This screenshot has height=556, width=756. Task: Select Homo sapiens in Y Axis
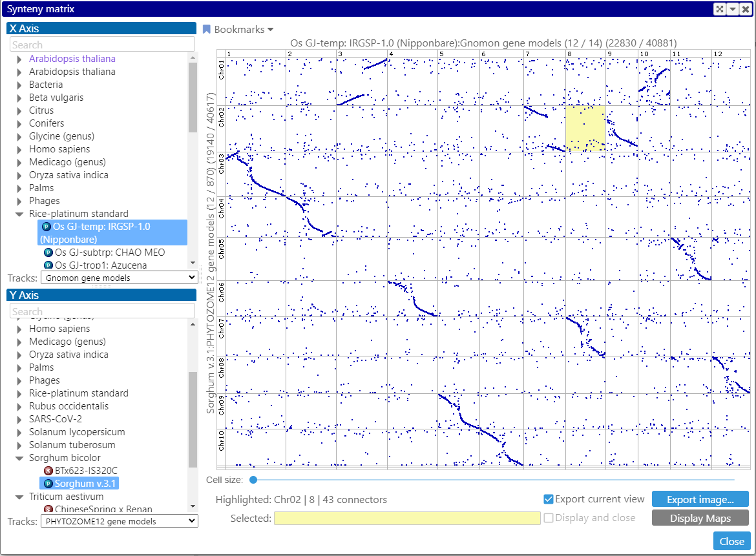pos(59,329)
